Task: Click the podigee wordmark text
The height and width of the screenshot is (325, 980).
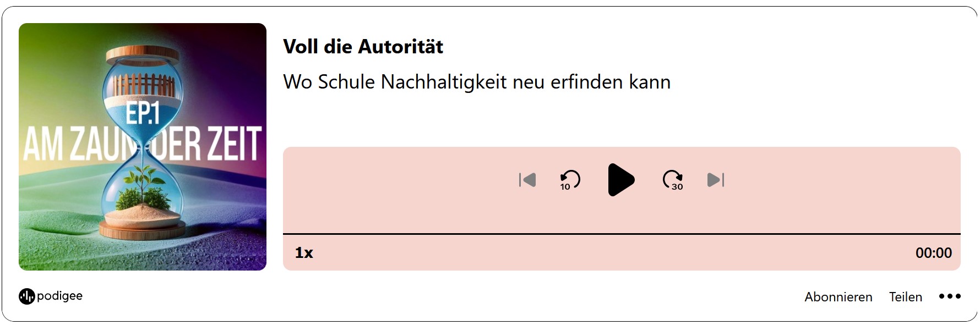Action: 59,296
